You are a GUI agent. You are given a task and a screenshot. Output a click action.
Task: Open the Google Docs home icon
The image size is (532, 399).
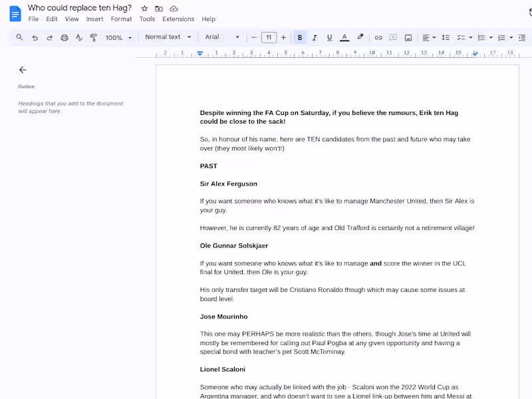[15, 13]
